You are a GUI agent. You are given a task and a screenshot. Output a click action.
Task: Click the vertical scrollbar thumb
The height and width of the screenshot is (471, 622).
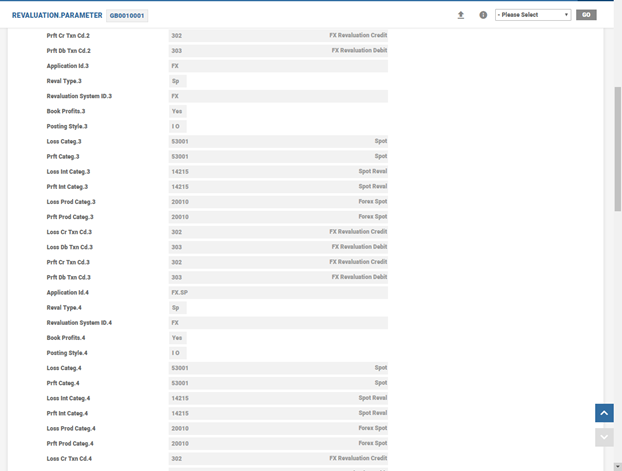pos(617,150)
